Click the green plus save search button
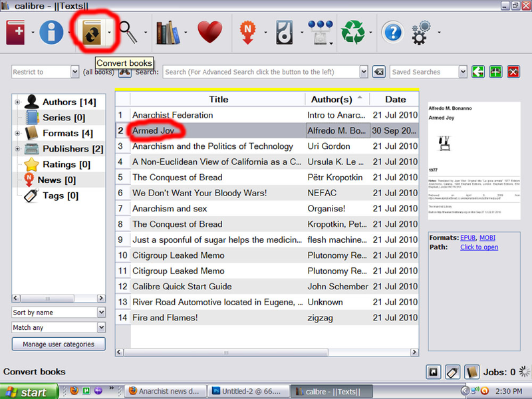The width and height of the screenshot is (532, 399). click(495, 72)
